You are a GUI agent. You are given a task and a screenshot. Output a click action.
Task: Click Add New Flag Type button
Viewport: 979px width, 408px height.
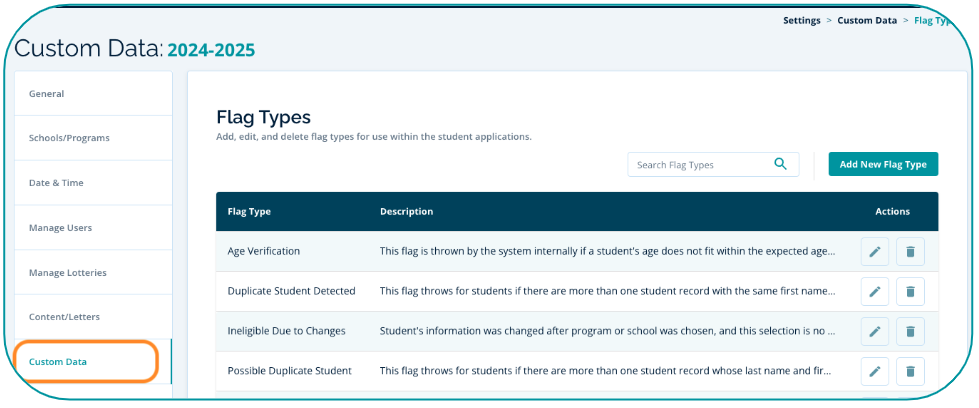tap(883, 164)
